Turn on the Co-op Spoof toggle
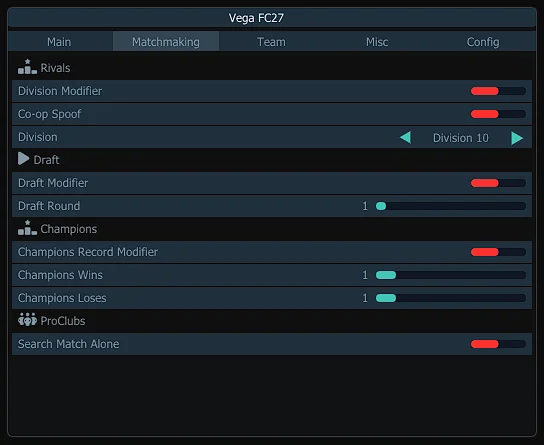The width and height of the screenshot is (544, 445). [498, 114]
